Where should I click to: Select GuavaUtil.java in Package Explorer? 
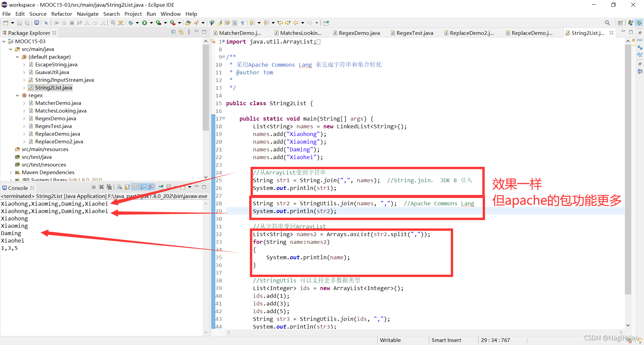[52, 72]
